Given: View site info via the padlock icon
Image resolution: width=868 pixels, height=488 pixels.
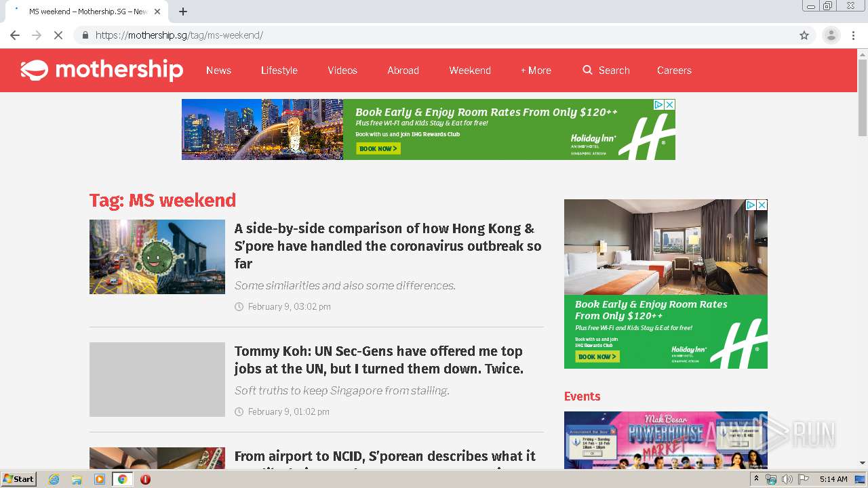Looking at the screenshot, I should [x=85, y=35].
